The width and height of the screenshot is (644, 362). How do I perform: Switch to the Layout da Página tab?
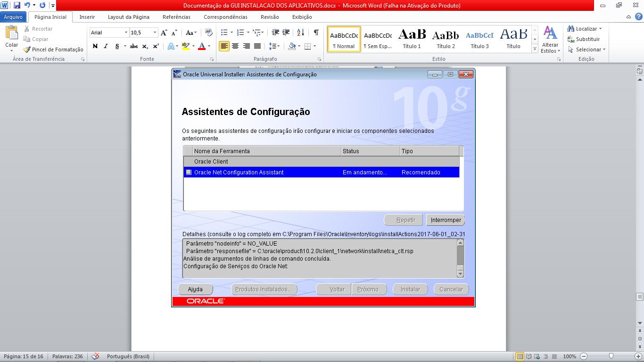pos(128,17)
